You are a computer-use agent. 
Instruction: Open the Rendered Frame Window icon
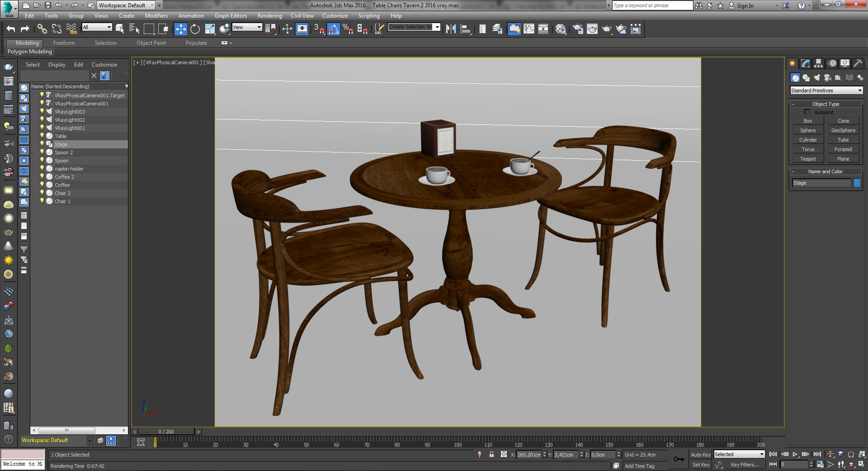point(592,29)
